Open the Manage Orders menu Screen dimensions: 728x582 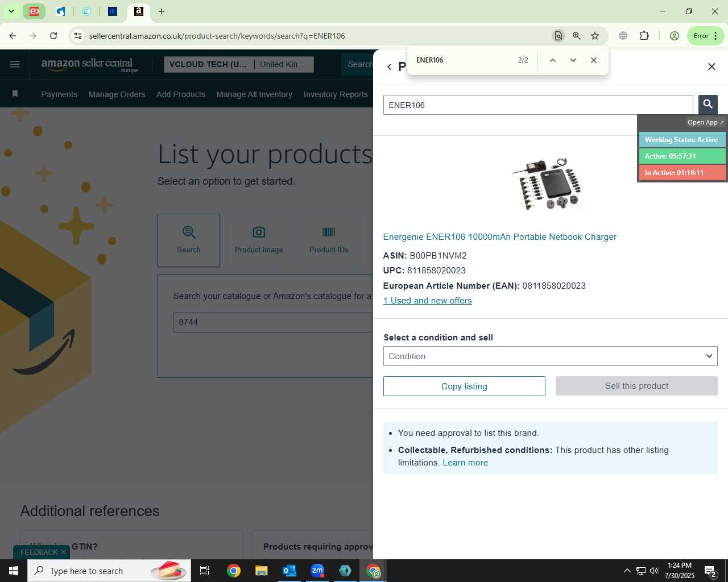pos(117,94)
